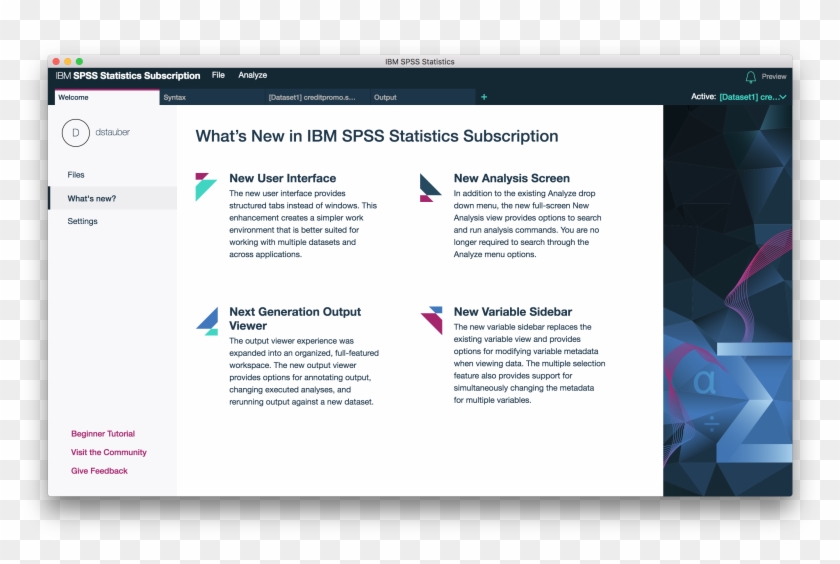
Task: Click the What's New in IBM SPSS title
Action: 377,136
